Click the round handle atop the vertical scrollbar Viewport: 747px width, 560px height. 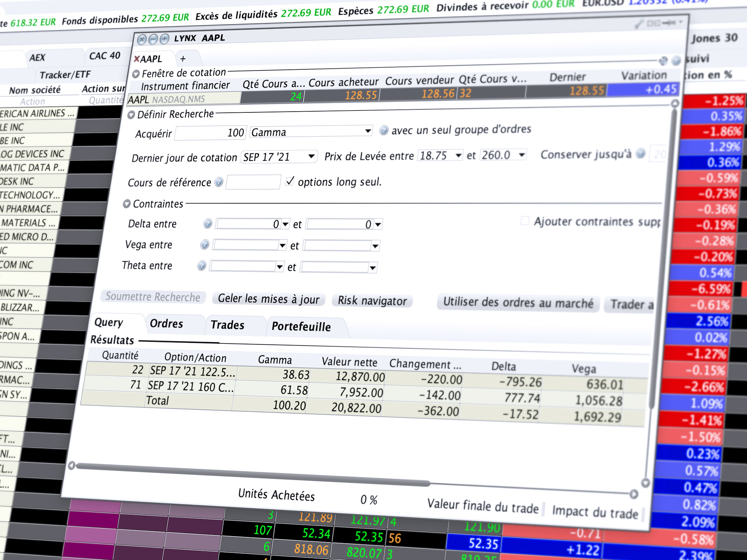coord(675,103)
